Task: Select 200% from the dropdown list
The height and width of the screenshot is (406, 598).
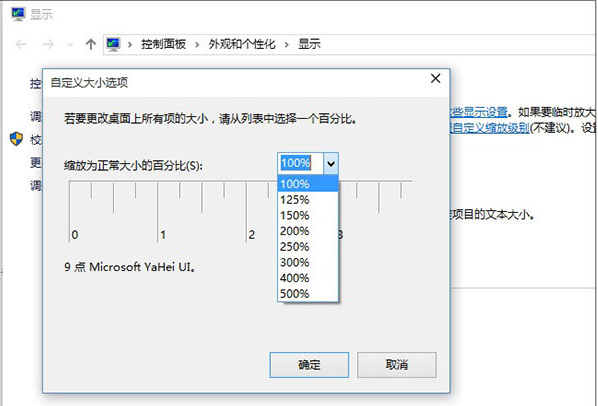Action: 308,231
